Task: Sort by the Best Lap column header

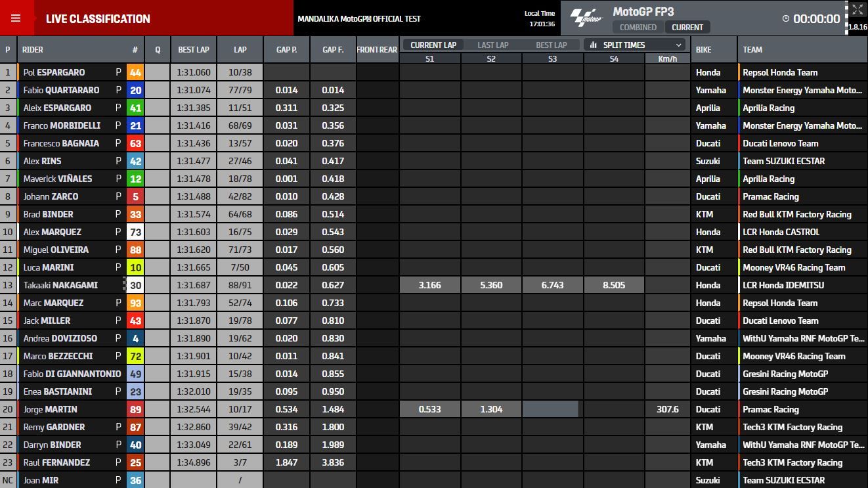Action: tap(194, 50)
